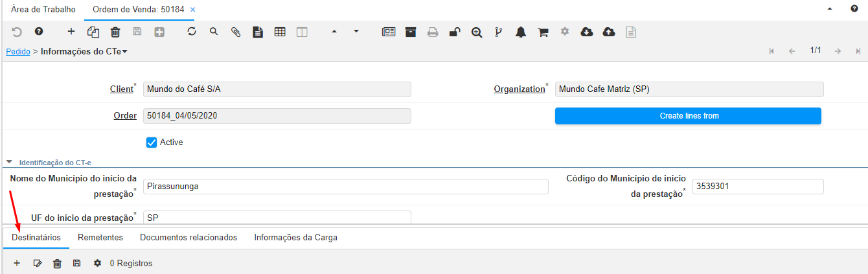
Task: Click the refresh record icon
Action: tap(192, 31)
